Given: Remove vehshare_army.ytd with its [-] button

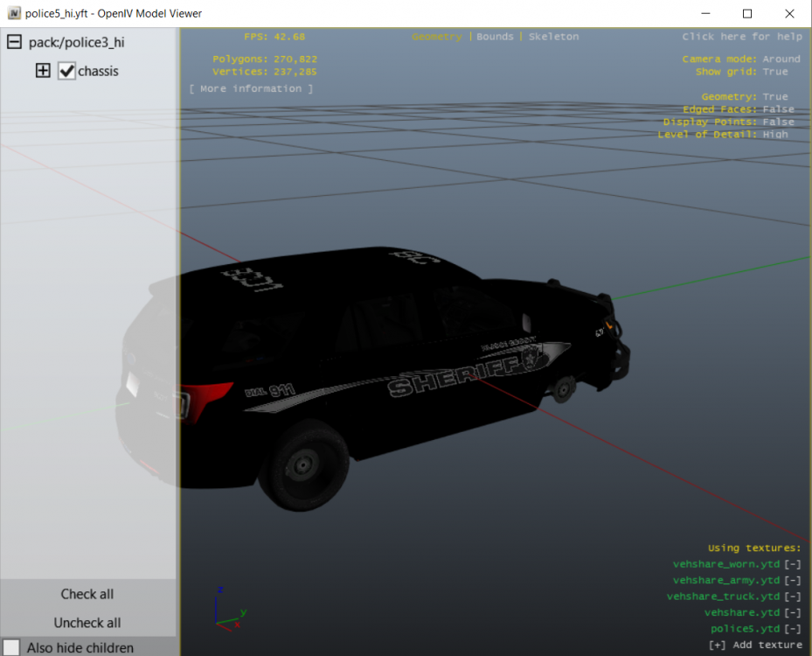Looking at the screenshot, I should tap(792, 580).
